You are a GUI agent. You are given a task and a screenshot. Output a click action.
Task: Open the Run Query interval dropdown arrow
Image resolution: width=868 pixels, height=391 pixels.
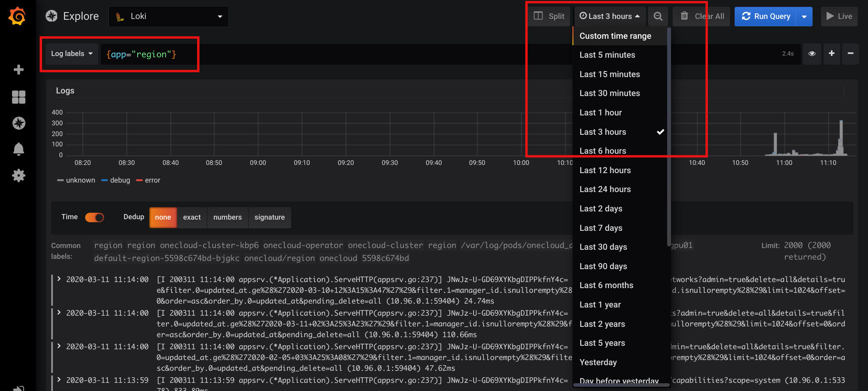click(x=804, y=16)
